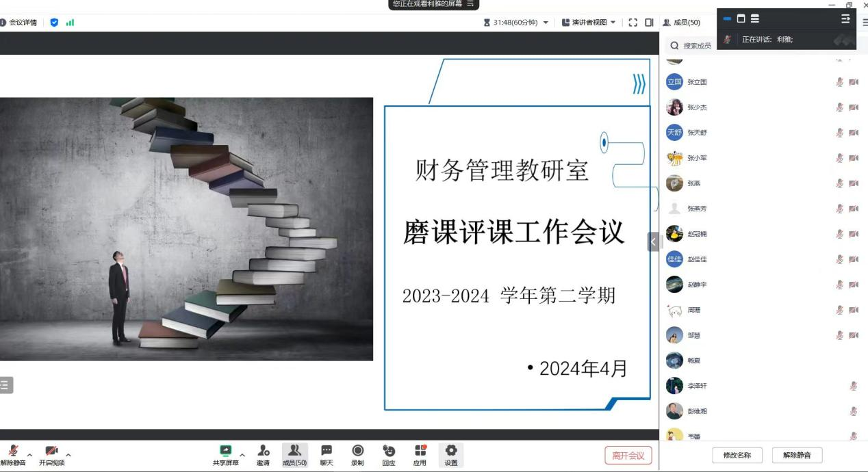The image size is (868, 472).
Task: Open the 聊天 chat panel
Action: [x=327, y=451]
